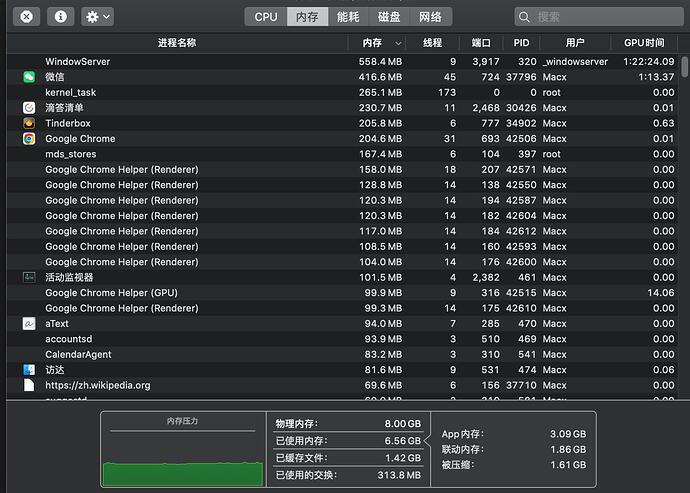Select Chrome Helper Renderer with PID 42550
Screen dimensions: 690x493
coord(342,185)
